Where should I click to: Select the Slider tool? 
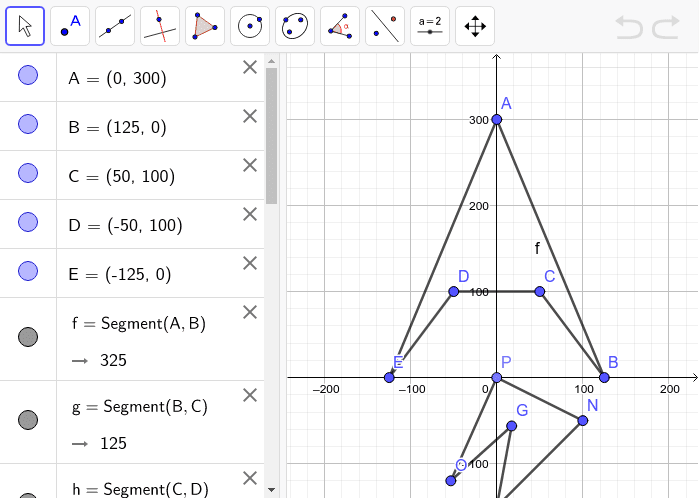430,26
